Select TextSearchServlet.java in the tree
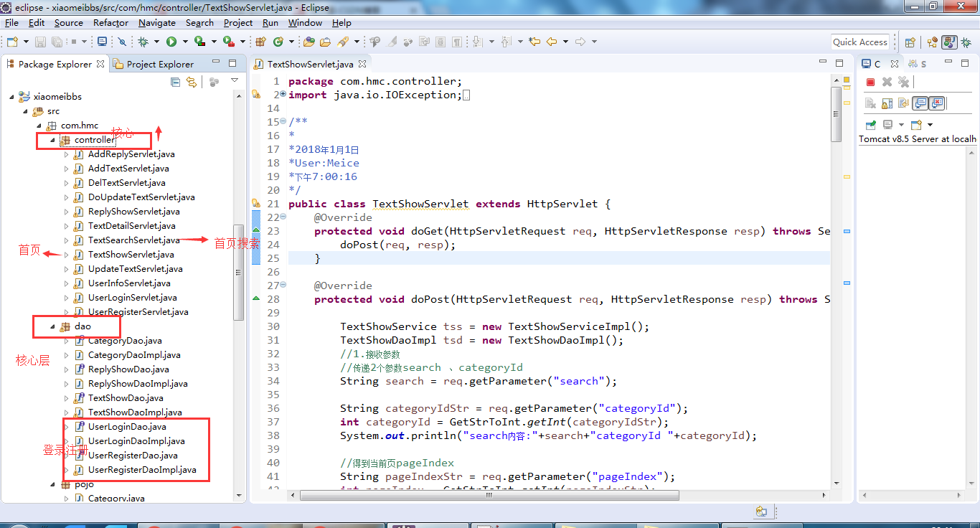The width and height of the screenshot is (980, 528). click(x=134, y=240)
